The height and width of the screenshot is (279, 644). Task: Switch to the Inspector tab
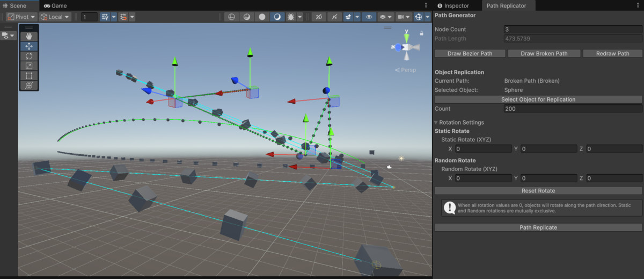[x=453, y=5]
